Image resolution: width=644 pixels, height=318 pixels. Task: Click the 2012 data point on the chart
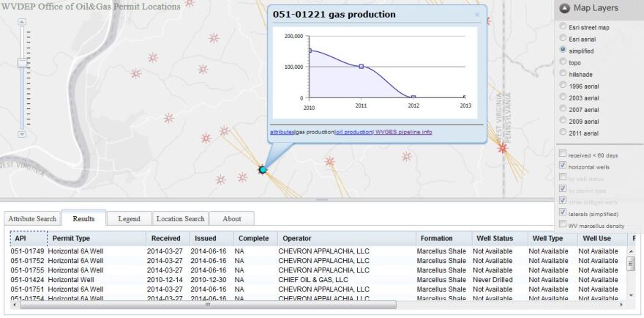click(413, 97)
